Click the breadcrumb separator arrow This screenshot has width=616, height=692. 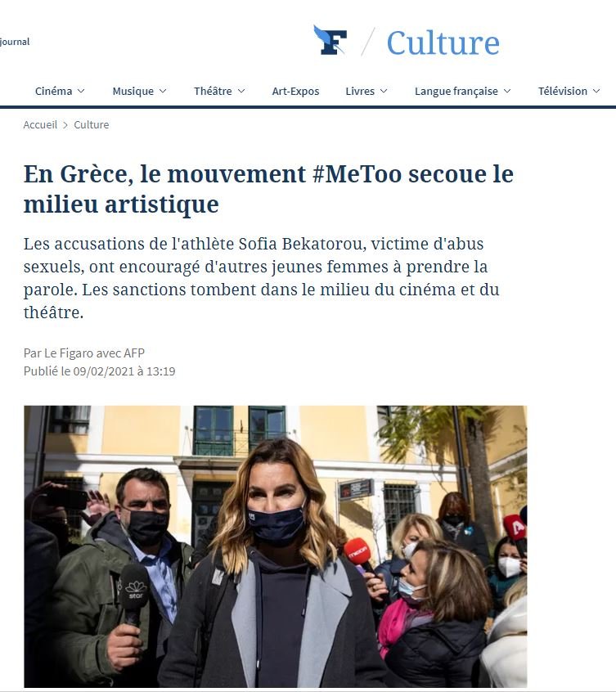(65, 125)
